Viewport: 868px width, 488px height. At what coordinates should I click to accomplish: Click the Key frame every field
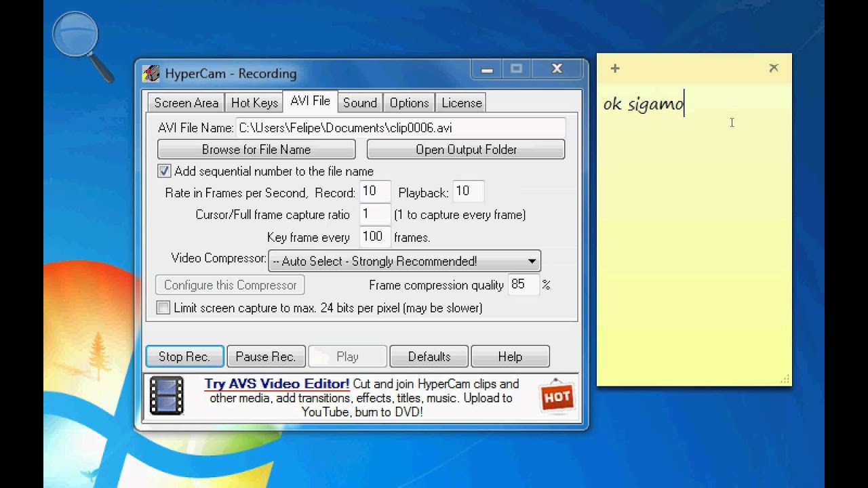pos(375,237)
